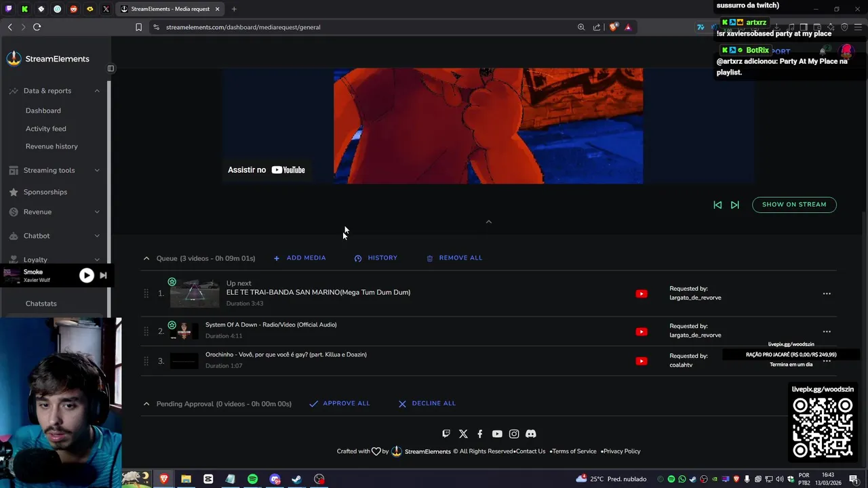Viewport: 868px width, 488px height.
Task: Grab the drag handle of queue item 1
Action: (146, 293)
